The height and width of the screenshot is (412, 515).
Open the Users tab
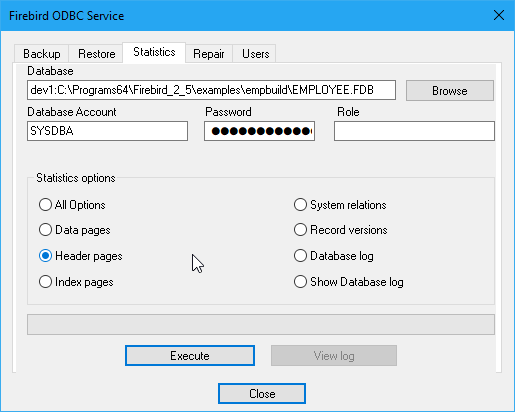(x=255, y=54)
